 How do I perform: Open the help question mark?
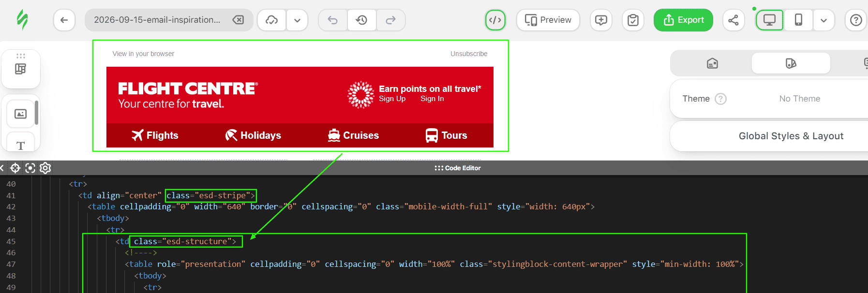[856, 20]
